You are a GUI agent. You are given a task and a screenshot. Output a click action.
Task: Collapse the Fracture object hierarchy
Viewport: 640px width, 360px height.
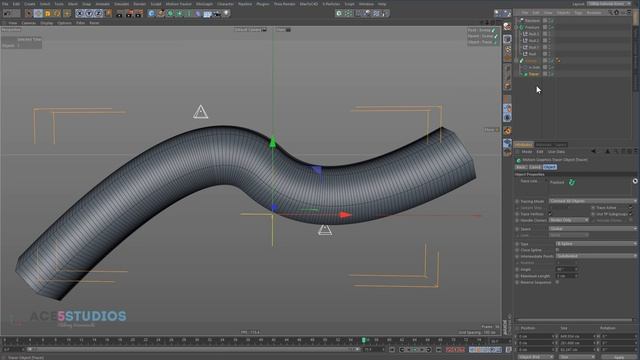(x=516, y=27)
